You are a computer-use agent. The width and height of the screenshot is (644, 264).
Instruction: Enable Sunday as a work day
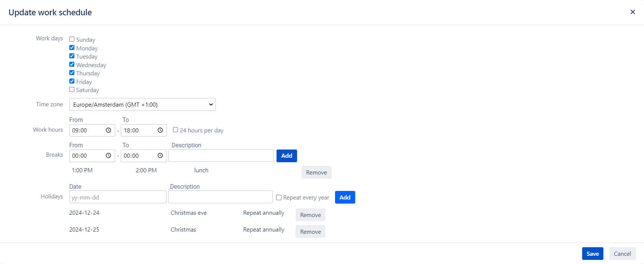[x=72, y=39]
